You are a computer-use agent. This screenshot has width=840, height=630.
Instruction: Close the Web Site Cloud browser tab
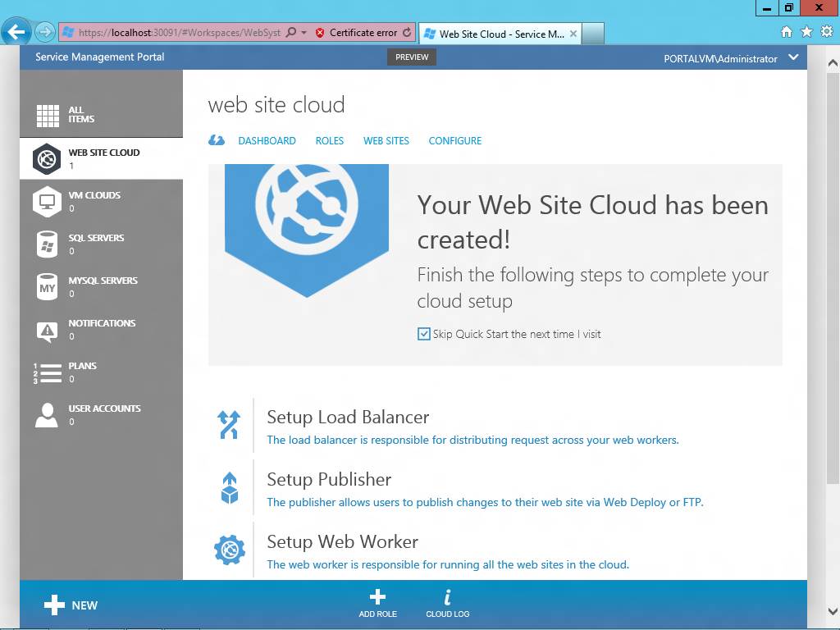[x=573, y=34]
